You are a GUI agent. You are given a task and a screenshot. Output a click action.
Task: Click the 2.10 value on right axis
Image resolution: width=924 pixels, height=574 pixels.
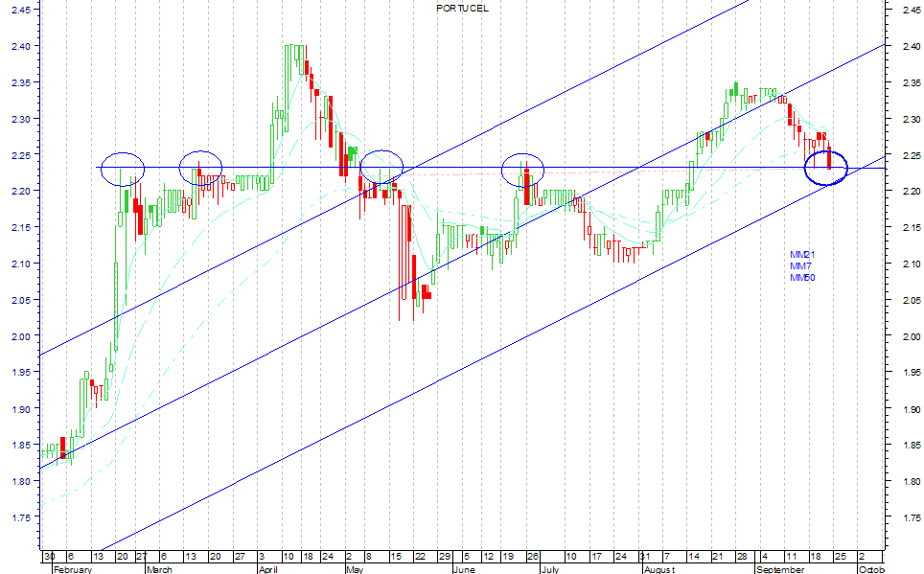click(912, 264)
